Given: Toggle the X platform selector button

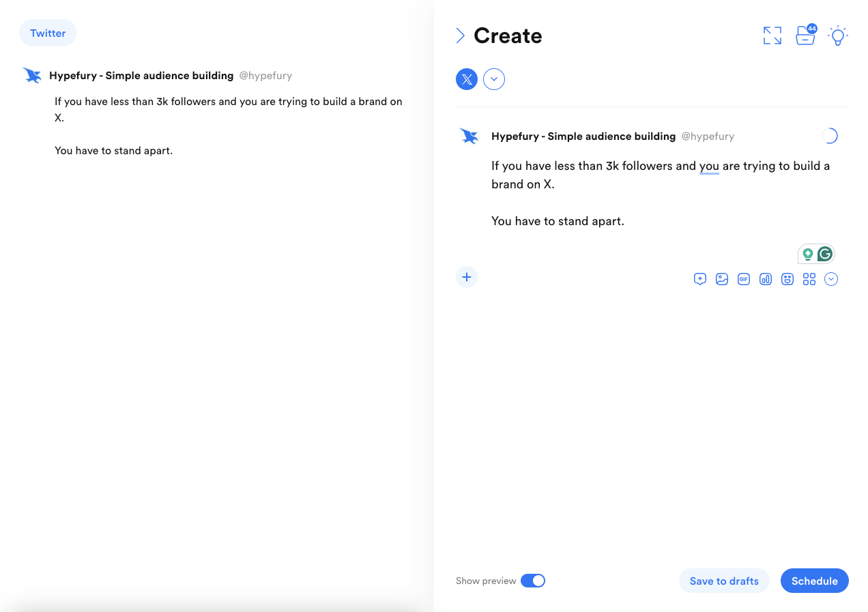Looking at the screenshot, I should (467, 79).
